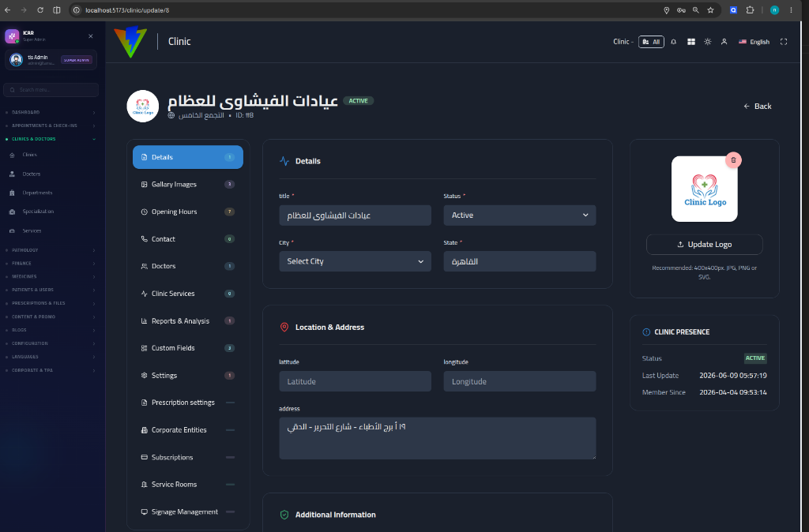Screen dimensions: 809x532
Task: Toggle light theme with sun icon
Action: (707, 42)
